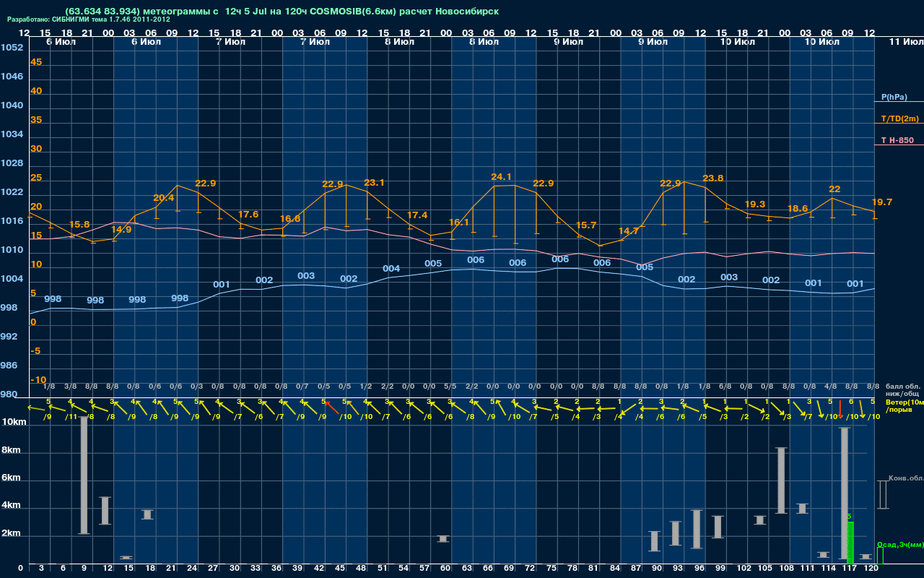Viewport: 924px width, 578px height.
Task: Click the Конв.обл. legend label
Action: pos(906,478)
